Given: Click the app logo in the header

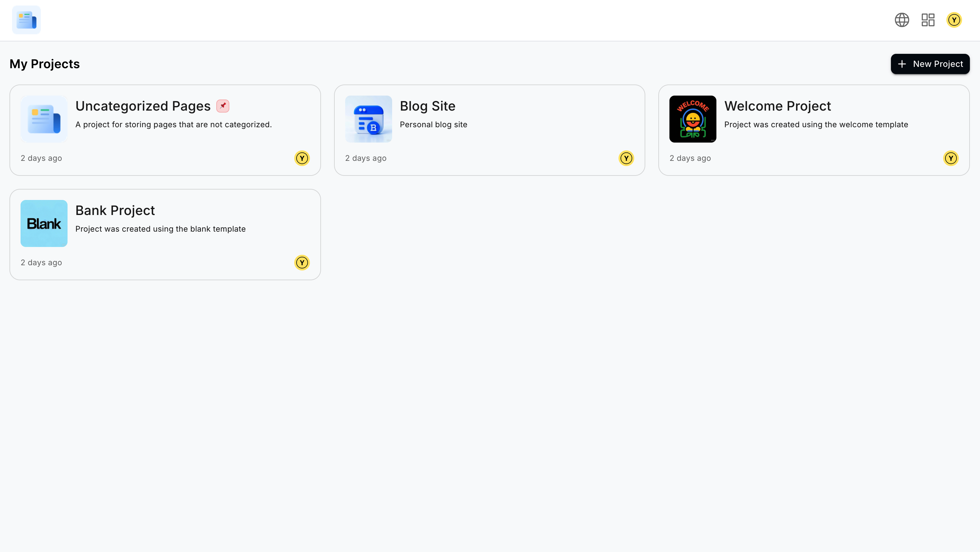Looking at the screenshot, I should click(26, 20).
